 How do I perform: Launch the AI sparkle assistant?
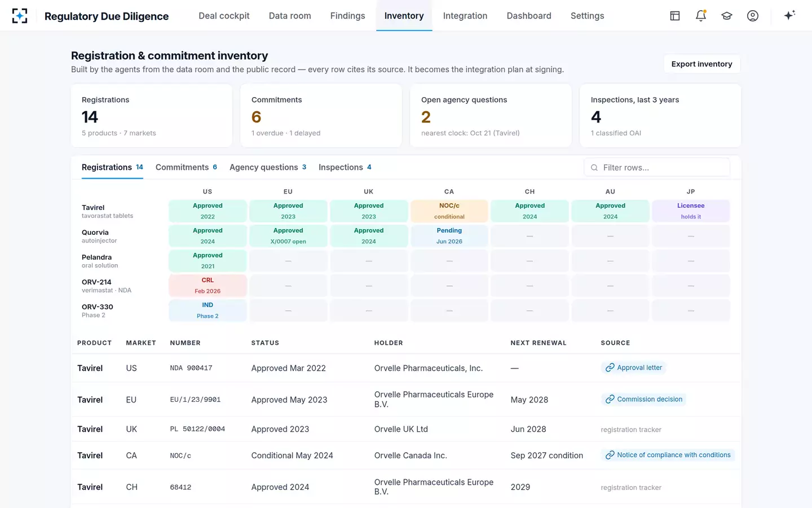[x=789, y=15]
